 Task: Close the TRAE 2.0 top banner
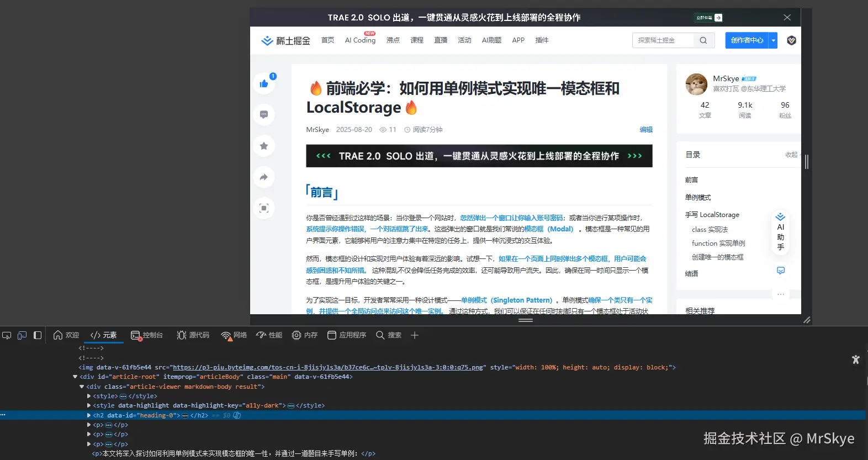click(x=787, y=18)
